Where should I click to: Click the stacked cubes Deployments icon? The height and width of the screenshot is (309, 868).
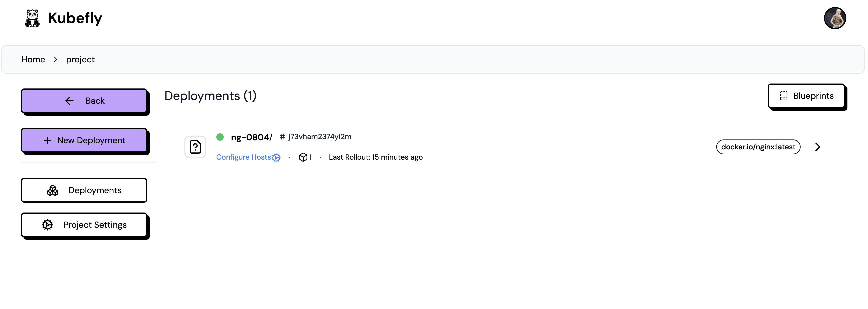point(53,191)
